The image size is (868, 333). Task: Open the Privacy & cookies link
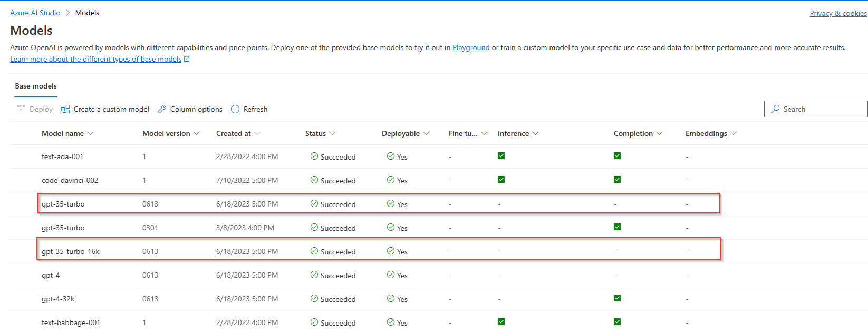click(838, 13)
